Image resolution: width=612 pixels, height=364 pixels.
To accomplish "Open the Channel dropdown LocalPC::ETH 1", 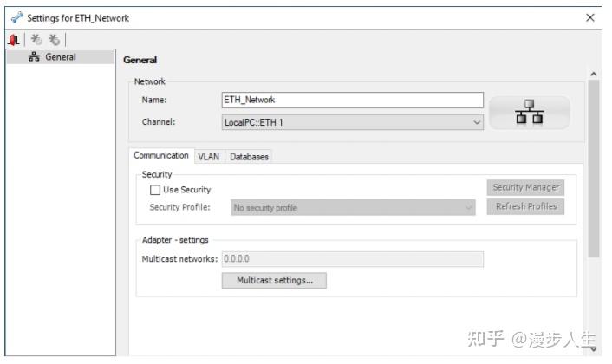I will coord(353,122).
